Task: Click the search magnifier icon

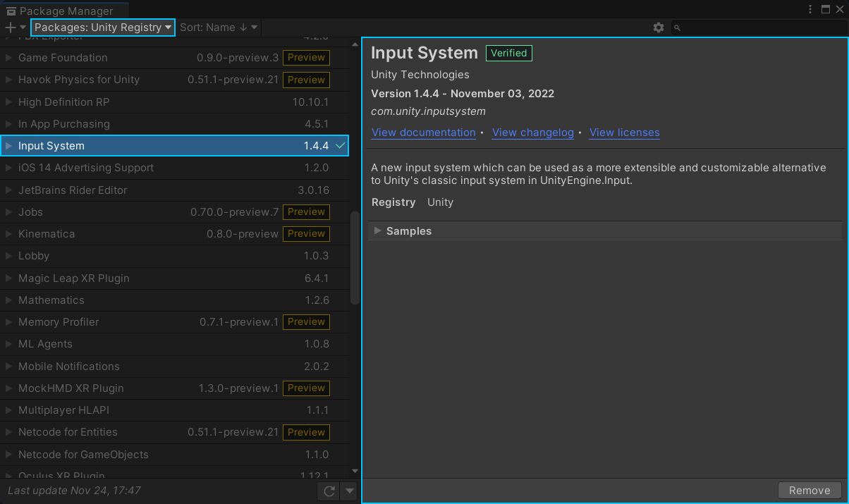Action: 676,27
